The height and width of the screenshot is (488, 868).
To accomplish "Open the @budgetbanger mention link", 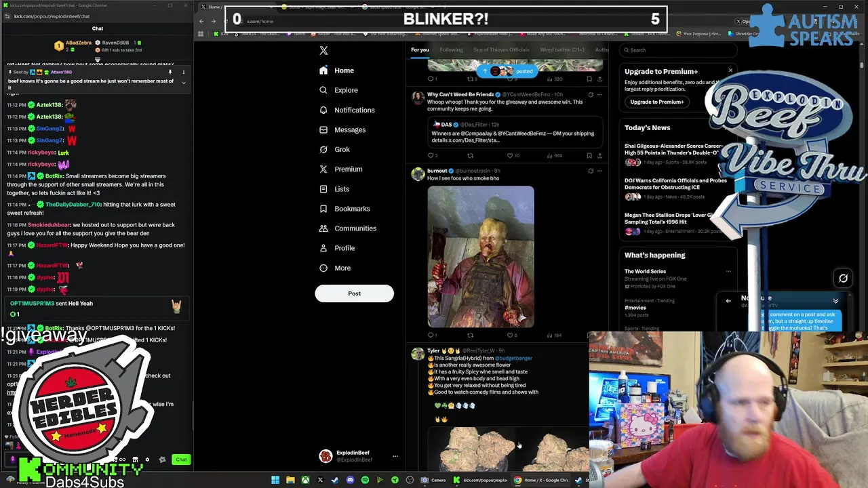I will tap(513, 358).
